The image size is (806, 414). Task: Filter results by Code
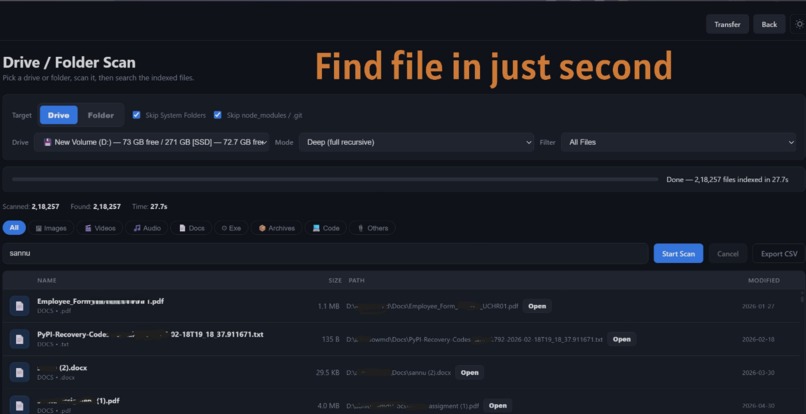[325, 228]
